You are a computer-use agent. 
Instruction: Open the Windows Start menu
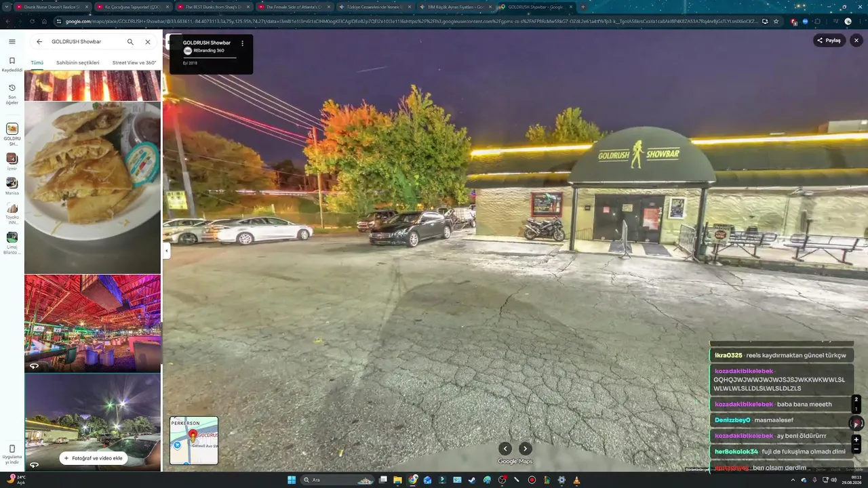coord(292,480)
